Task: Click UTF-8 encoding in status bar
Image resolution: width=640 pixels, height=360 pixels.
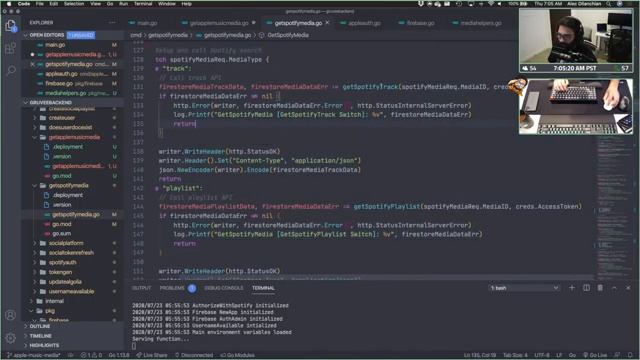Action: pyautogui.click(x=542, y=355)
